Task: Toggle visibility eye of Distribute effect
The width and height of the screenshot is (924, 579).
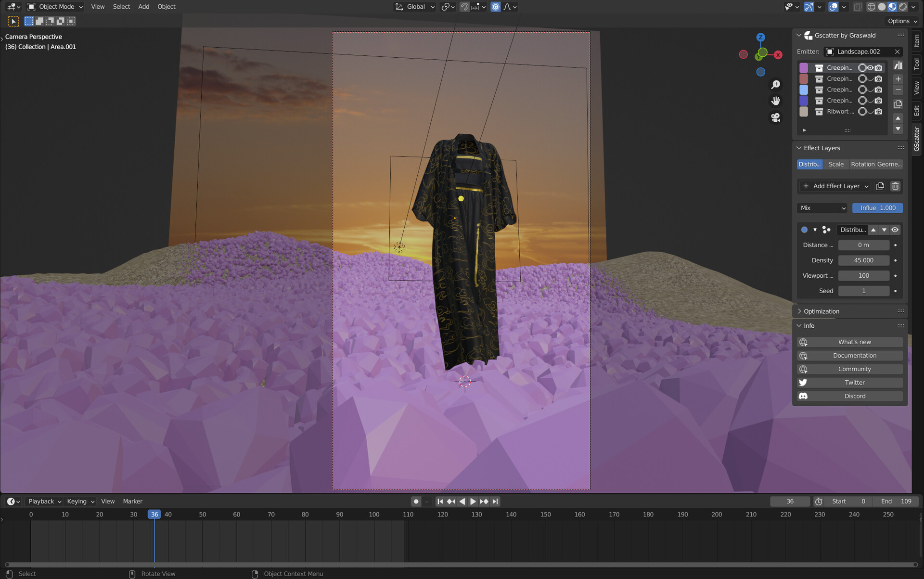Action: (x=895, y=230)
